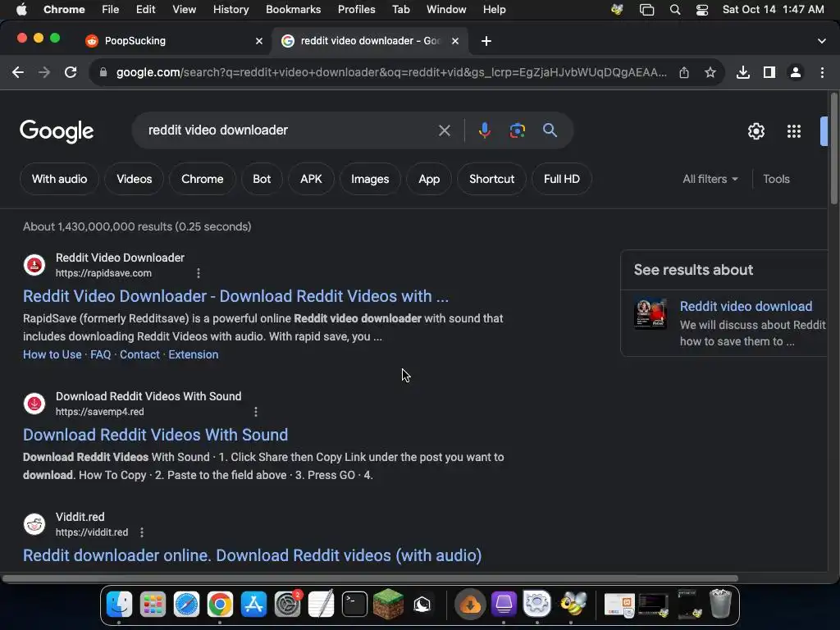Select the Bot filter chip
Screen dimensions: 840x630
262,179
